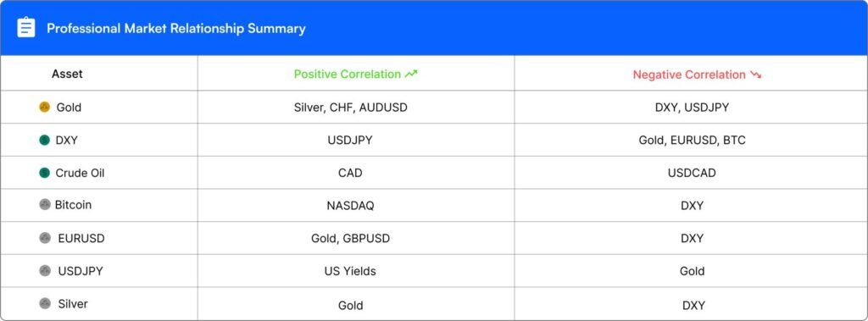
Task: Click the gray icon beside EURUSD
Action: pos(45,239)
